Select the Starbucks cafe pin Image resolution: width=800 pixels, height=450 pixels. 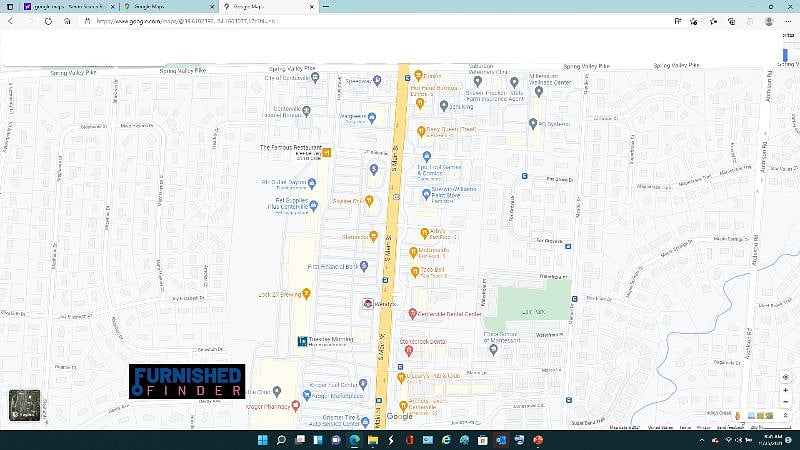pyautogui.click(x=373, y=236)
